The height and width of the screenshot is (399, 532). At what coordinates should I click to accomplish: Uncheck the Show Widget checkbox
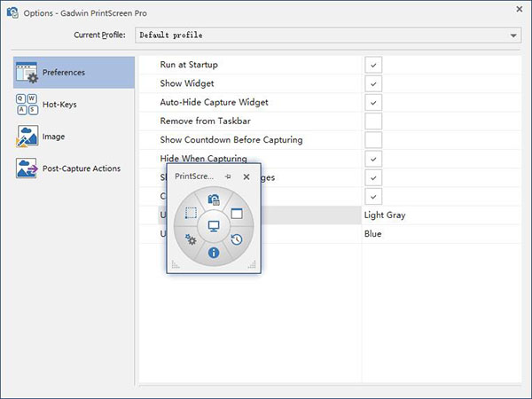click(x=373, y=84)
